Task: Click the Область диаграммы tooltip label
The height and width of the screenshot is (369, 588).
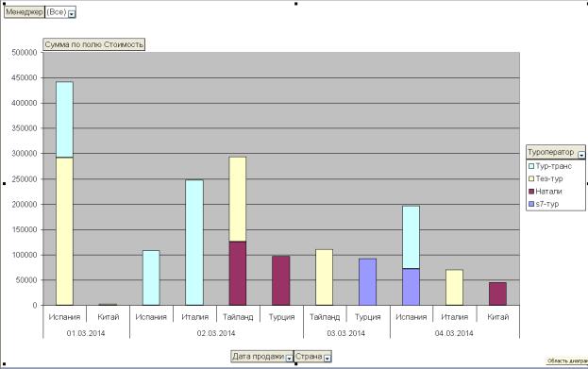Action: pyautogui.click(x=567, y=361)
